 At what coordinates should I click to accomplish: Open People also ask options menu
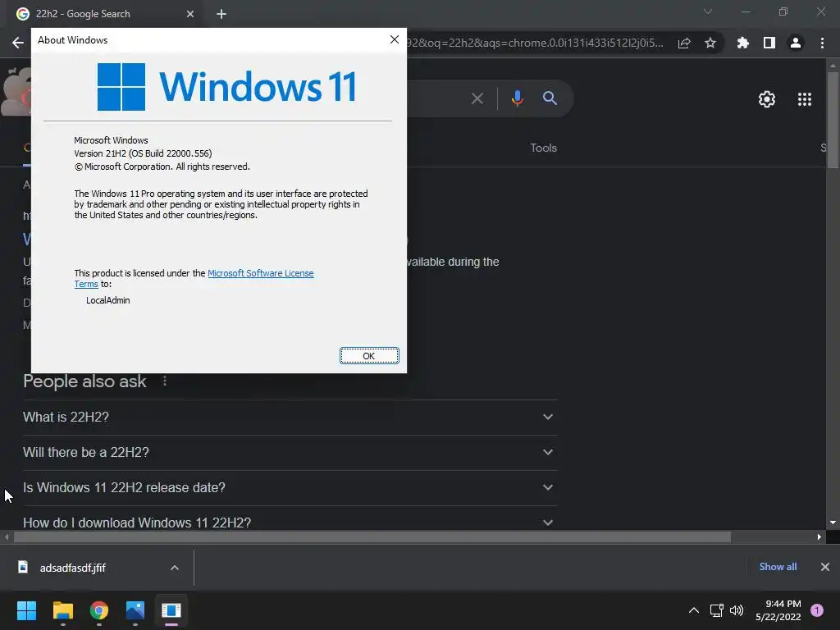[x=164, y=381]
